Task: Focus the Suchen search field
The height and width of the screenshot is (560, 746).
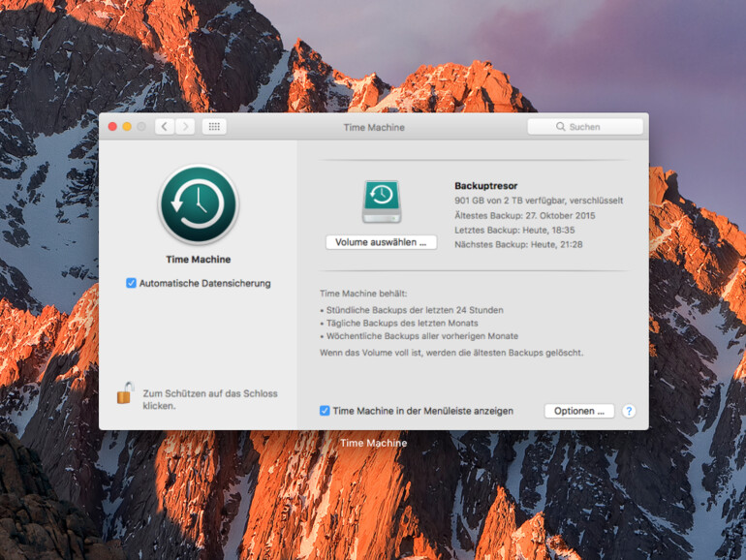Action: [x=585, y=127]
